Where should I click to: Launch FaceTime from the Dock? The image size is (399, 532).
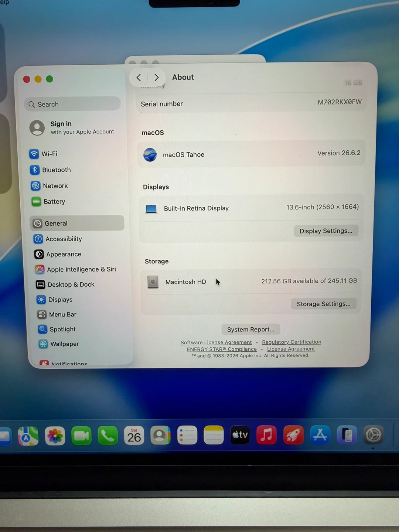[82, 436]
